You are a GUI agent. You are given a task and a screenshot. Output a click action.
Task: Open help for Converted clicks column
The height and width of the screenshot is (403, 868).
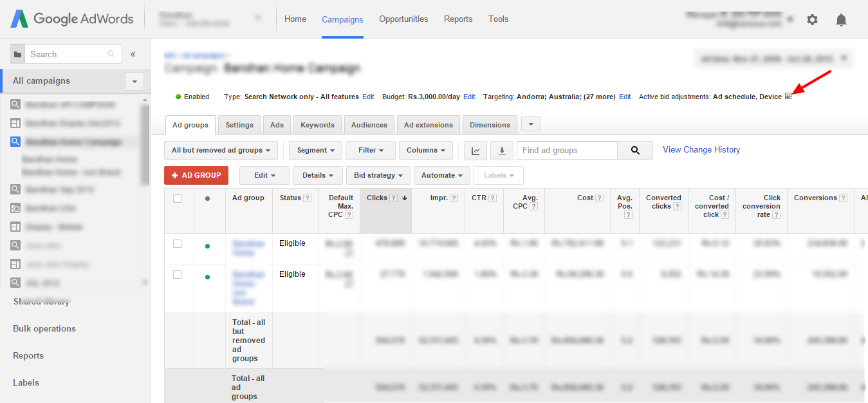point(678,207)
